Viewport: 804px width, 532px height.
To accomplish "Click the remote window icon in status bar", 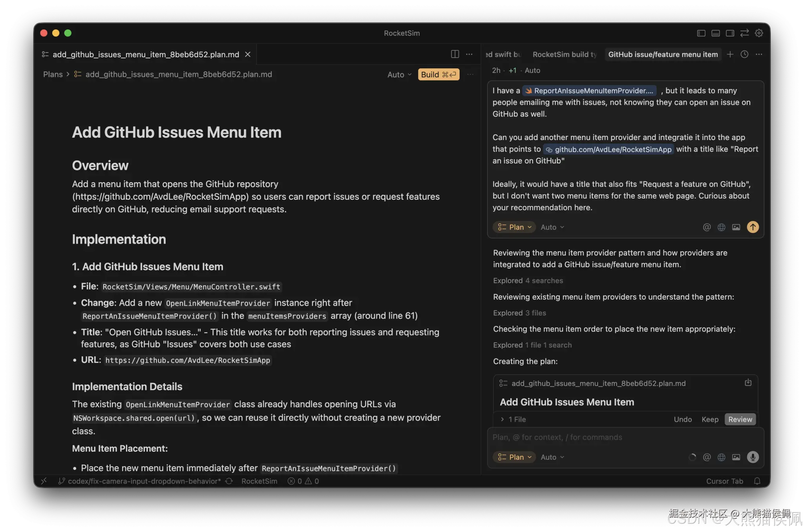I will [x=44, y=481].
